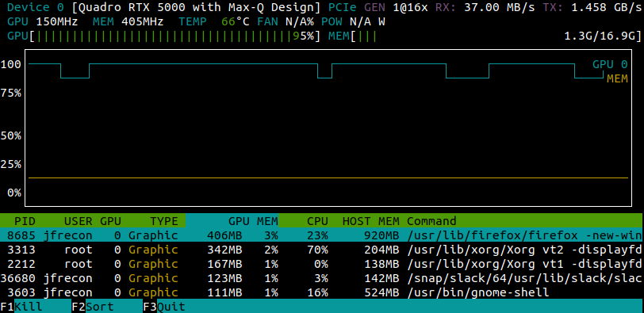Click the F2 Sort function button

pyautogui.click(x=107, y=307)
